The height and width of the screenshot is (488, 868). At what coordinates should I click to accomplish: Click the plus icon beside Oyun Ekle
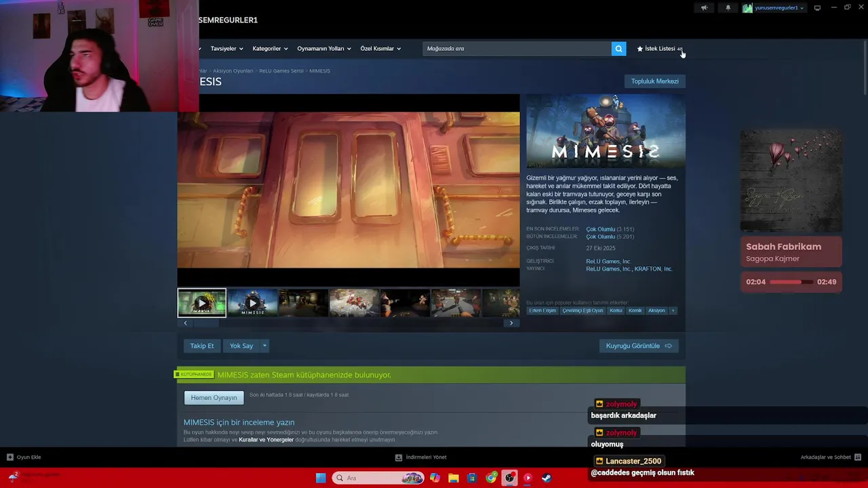click(x=9, y=457)
